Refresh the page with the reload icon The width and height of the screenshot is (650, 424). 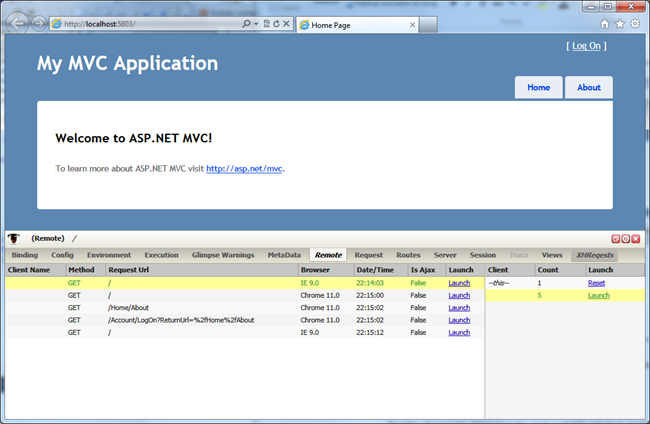click(276, 22)
